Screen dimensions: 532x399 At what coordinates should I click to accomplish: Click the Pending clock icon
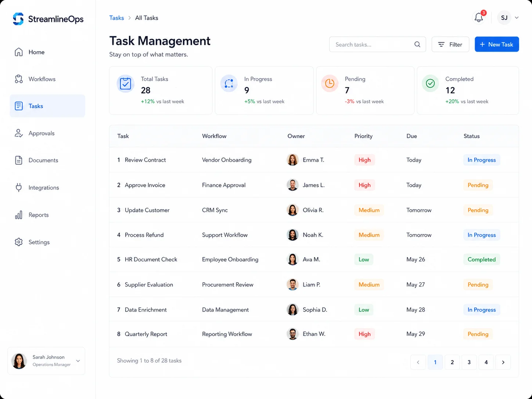pos(330,83)
